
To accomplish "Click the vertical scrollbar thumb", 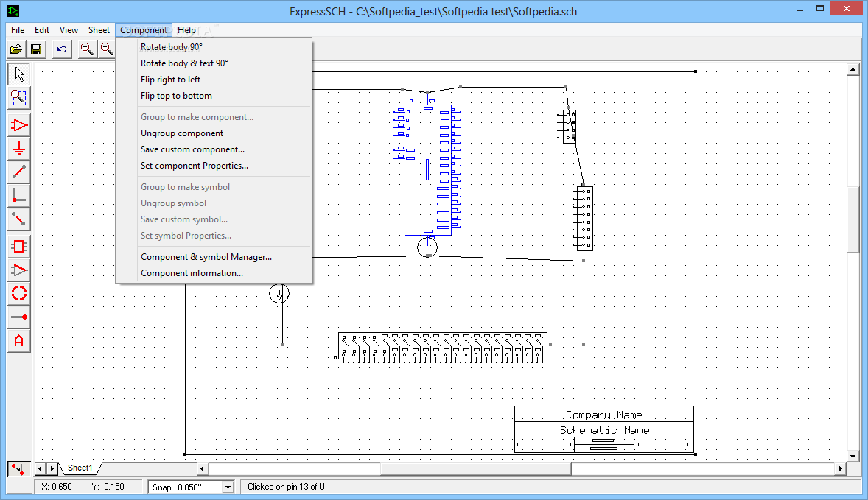I will 853,219.
